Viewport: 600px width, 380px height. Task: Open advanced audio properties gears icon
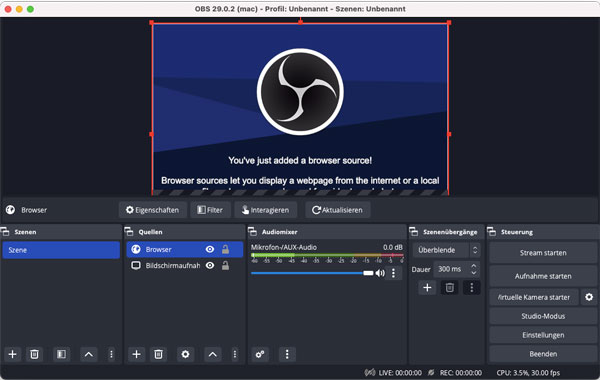pyautogui.click(x=260, y=354)
